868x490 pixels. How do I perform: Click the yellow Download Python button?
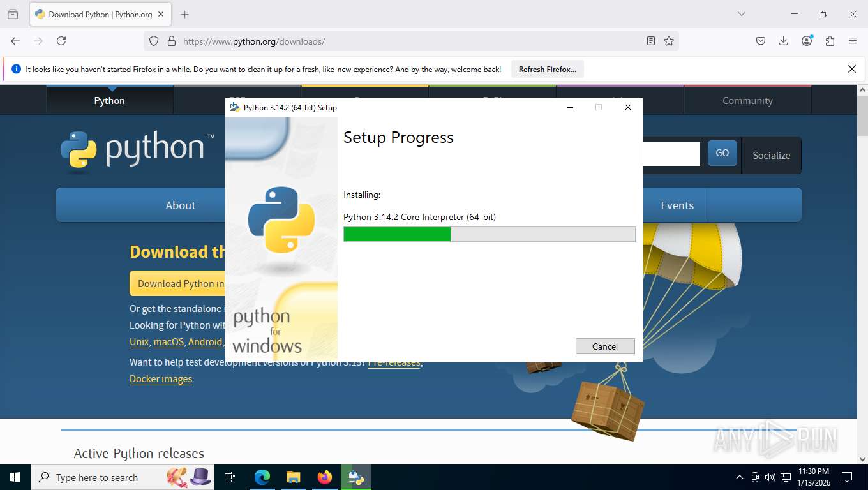click(178, 283)
